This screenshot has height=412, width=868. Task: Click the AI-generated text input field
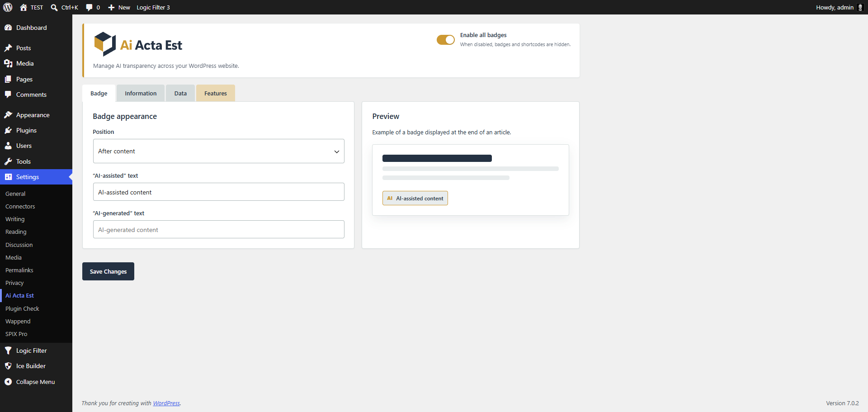(x=218, y=229)
